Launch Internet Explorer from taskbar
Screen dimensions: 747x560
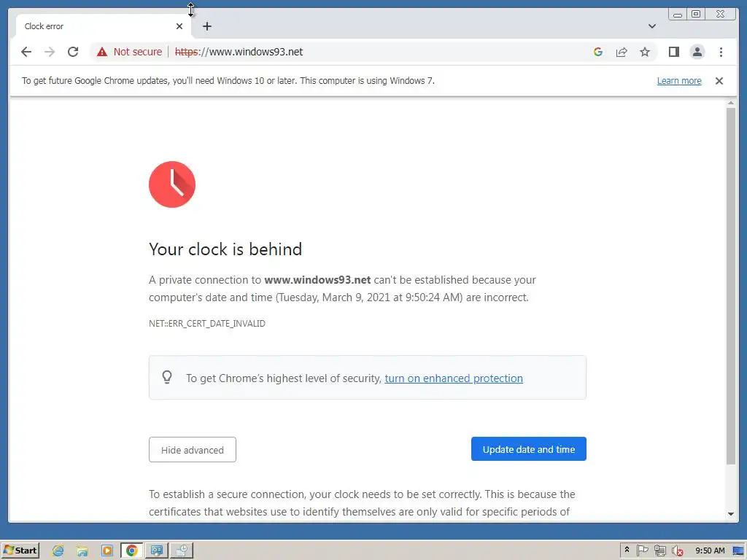coord(58,551)
